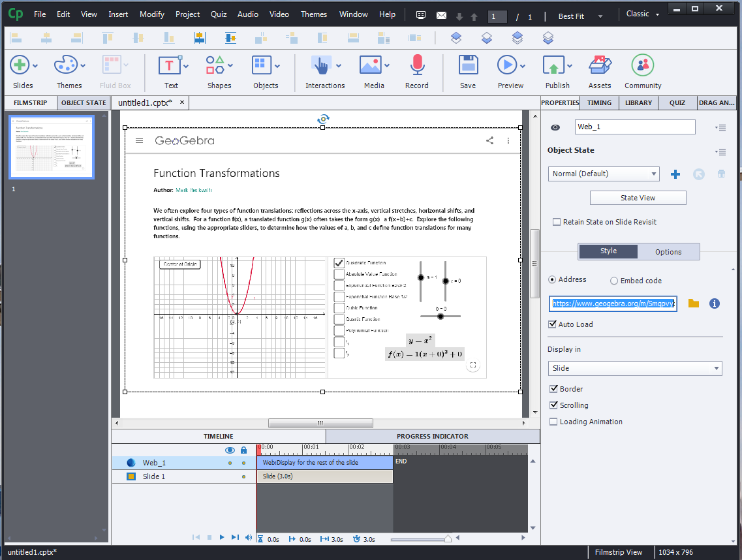Open the Normal (Default) state dropdown
Image resolution: width=742 pixels, height=560 pixels.
604,174
